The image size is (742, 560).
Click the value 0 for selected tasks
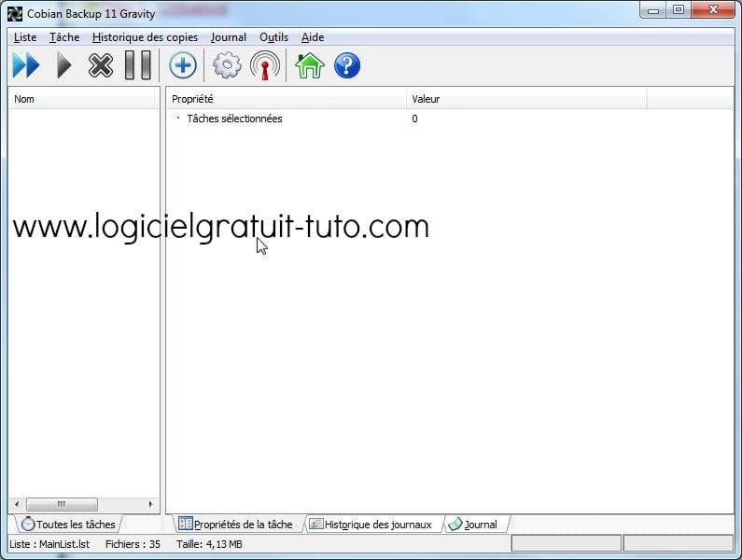(x=414, y=119)
